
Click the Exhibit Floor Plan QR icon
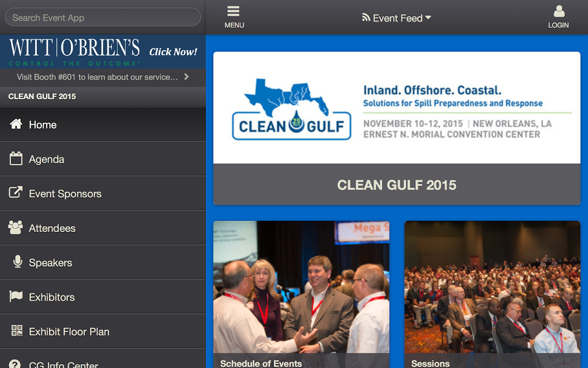click(17, 330)
